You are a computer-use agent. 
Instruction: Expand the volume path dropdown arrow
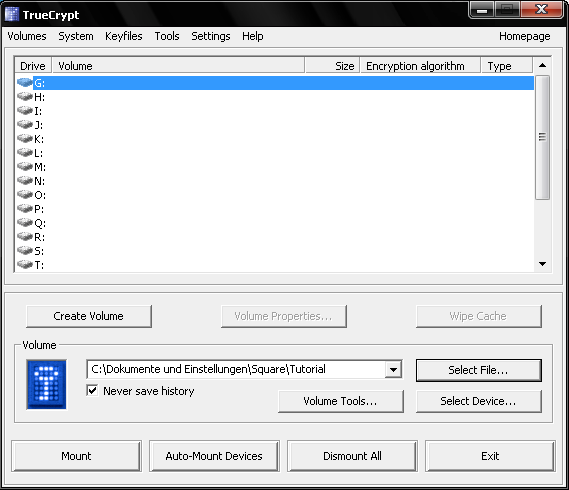click(393, 370)
